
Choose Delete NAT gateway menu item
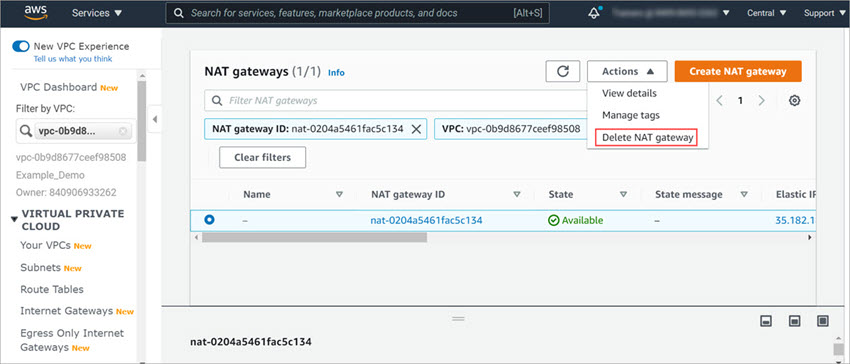pos(647,138)
